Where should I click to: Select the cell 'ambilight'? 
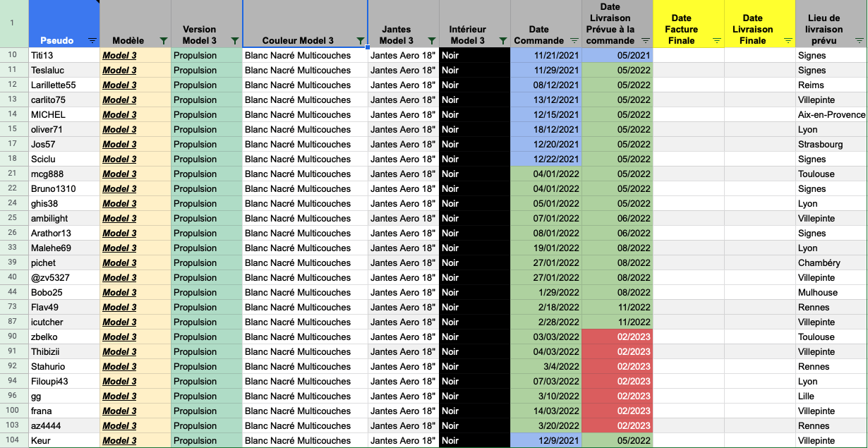pyautogui.click(x=64, y=218)
